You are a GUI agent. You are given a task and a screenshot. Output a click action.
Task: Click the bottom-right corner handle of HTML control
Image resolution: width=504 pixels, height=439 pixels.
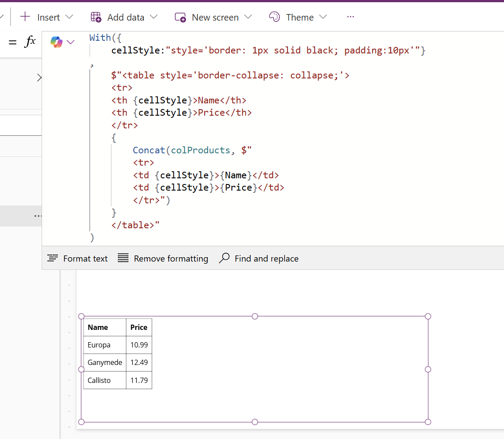[428, 422]
